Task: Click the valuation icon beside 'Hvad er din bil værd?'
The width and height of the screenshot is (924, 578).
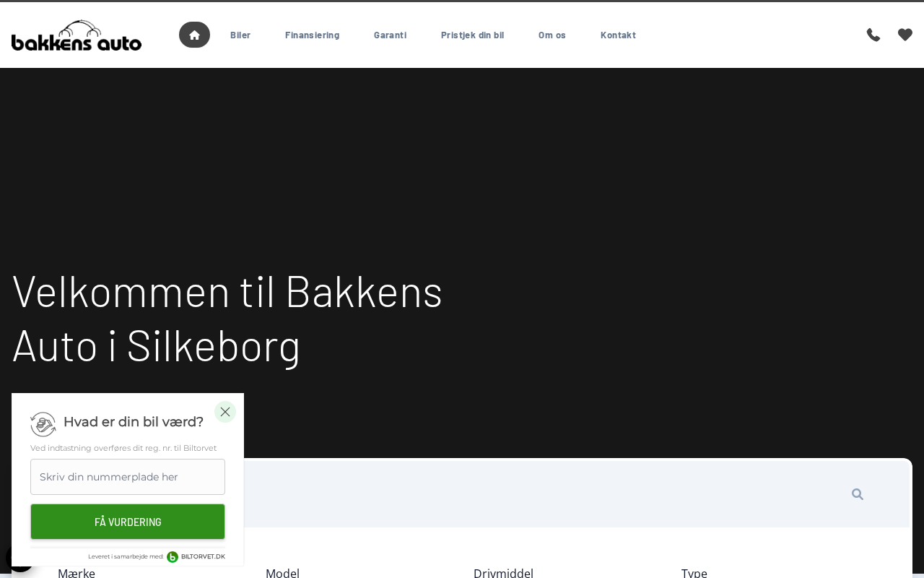Action: tap(43, 424)
